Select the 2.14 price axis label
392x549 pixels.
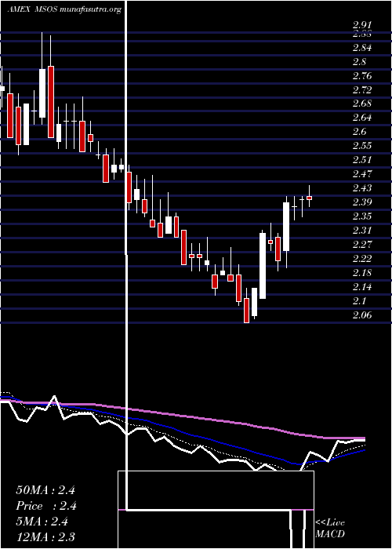click(x=362, y=287)
